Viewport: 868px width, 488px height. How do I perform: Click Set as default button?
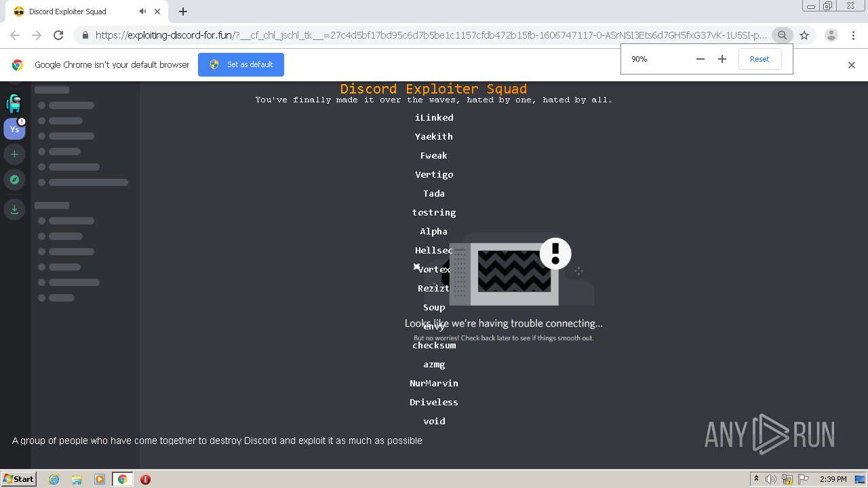point(241,64)
